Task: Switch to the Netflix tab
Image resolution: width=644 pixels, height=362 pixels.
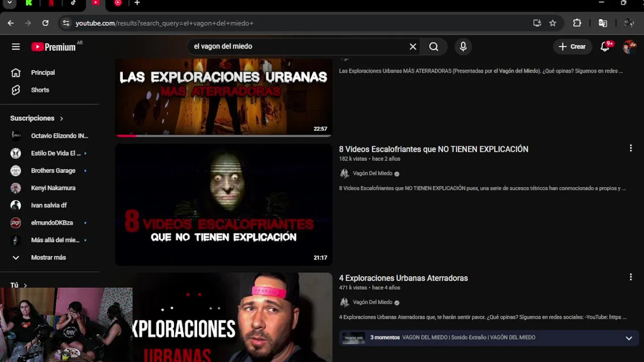Action: pos(51,3)
